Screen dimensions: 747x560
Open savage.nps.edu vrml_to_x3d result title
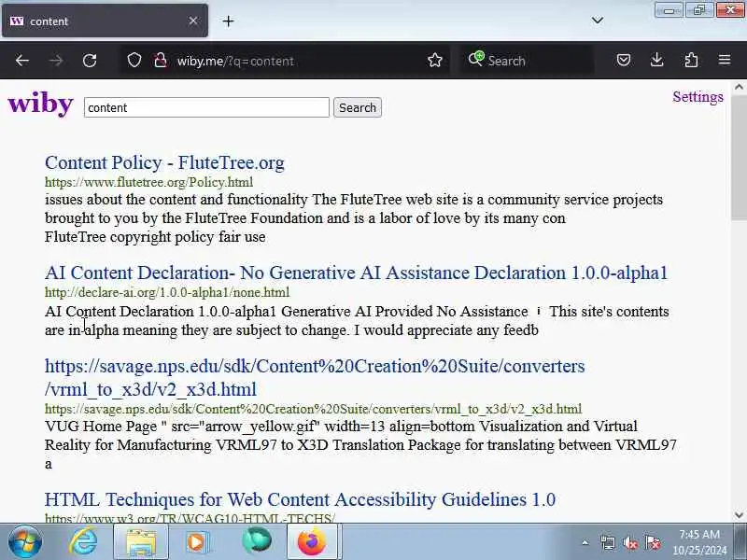pyautogui.click(x=315, y=378)
